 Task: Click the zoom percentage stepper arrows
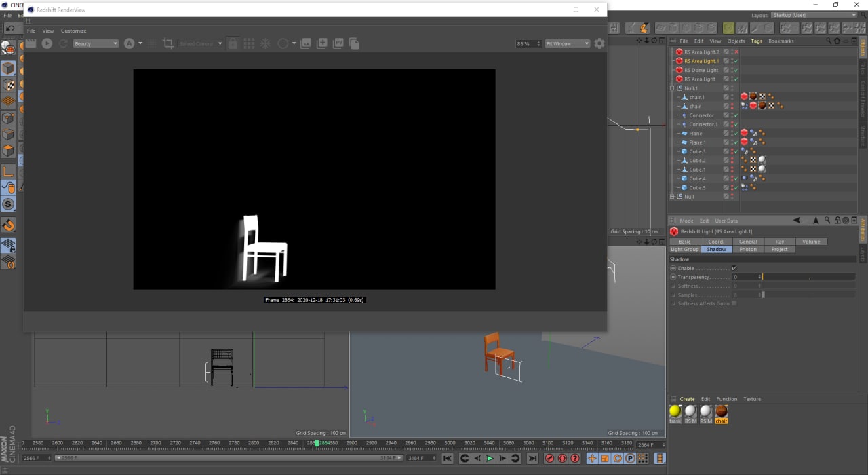tap(539, 43)
